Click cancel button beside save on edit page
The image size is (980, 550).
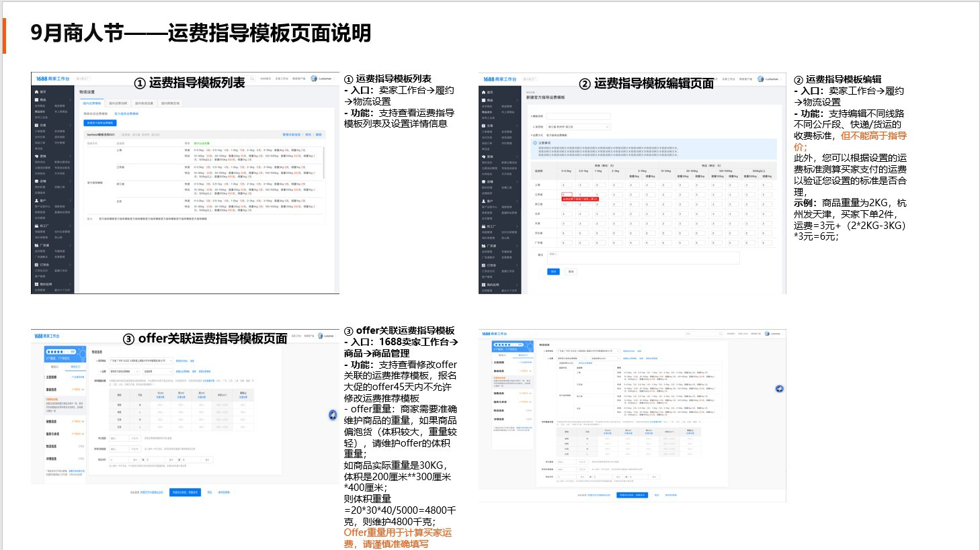[x=571, y=271]
